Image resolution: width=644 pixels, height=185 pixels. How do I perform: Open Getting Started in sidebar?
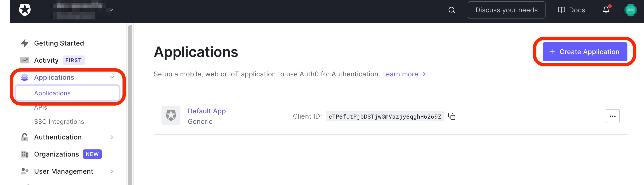(x=59, y=43)
